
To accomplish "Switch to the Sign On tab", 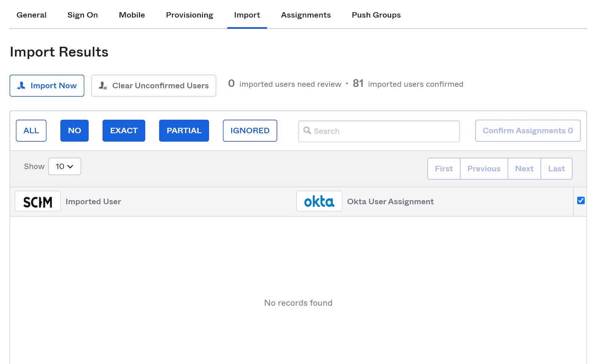I will [x=82, y=15].
